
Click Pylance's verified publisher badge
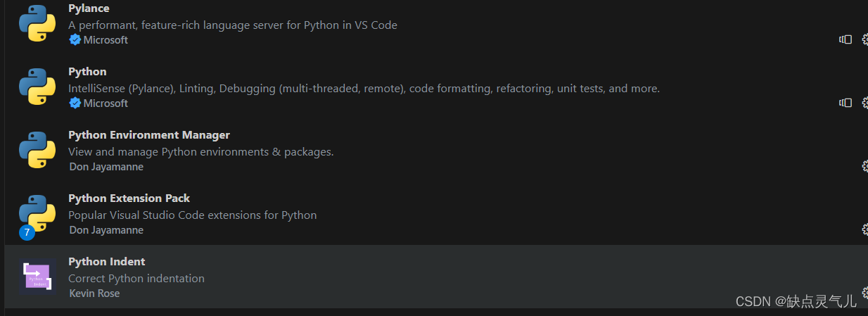point(75,40)
